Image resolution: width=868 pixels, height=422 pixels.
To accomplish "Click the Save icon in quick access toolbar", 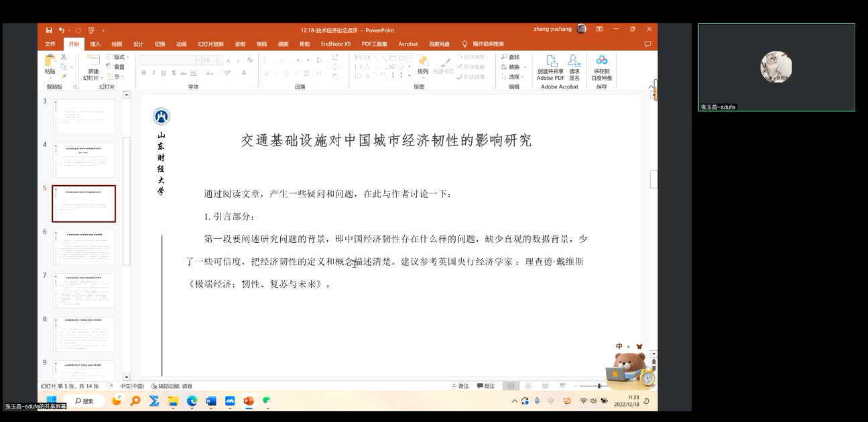I will pos(49,30).
